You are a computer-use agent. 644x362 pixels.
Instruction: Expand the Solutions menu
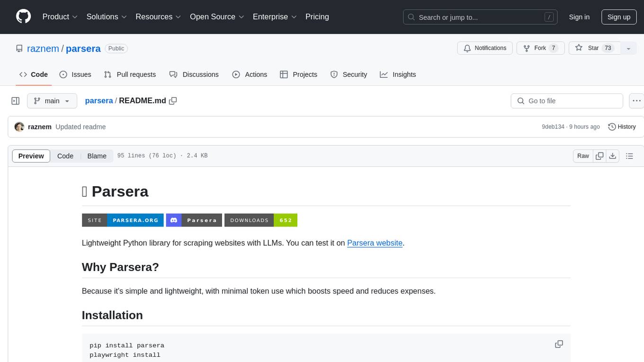[107, 17]
